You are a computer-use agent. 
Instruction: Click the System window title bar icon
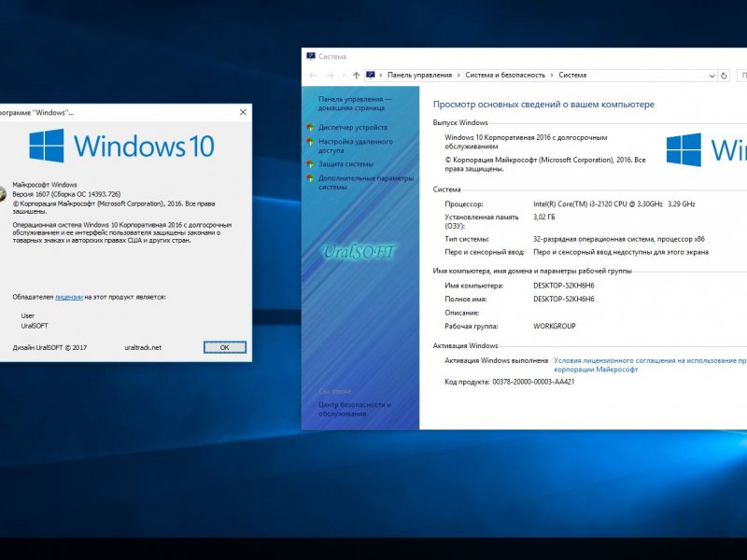pos(311,56)
